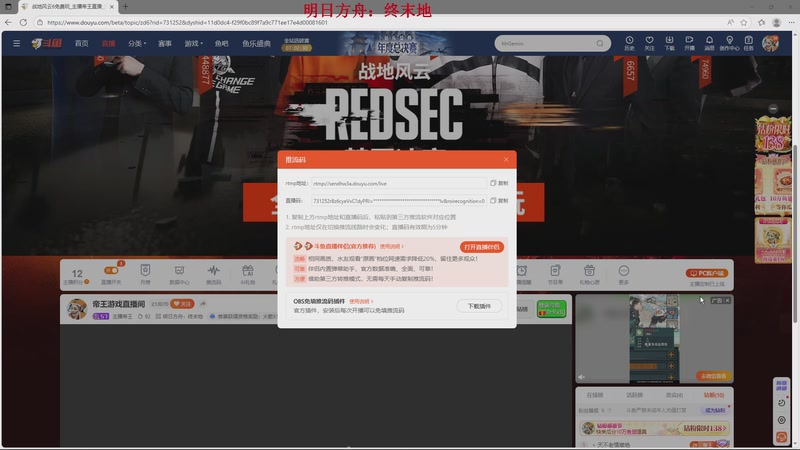Close the ad video panel

coord(728,301)
